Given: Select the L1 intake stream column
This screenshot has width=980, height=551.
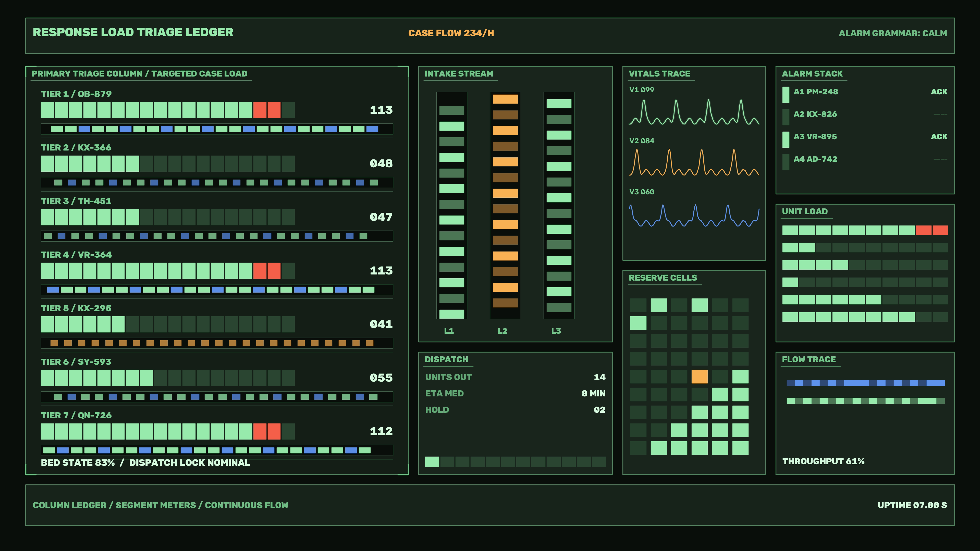Looking at the screenshot, I should [x=451, y=205].
